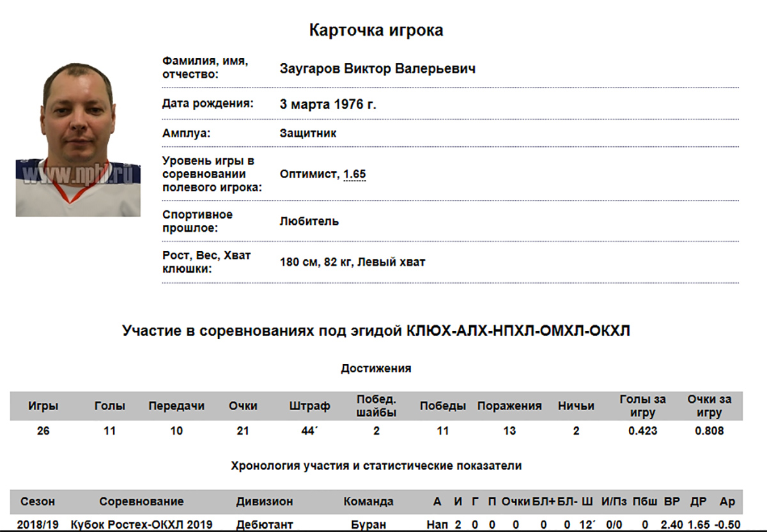Select the Сезон column header
The width and height of the screenshot is (767, 532).
click(38, 501)
